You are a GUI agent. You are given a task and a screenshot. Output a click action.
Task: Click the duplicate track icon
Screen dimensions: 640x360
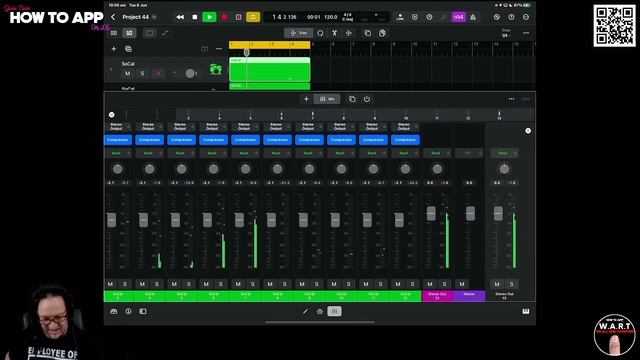(x=128, y=49)
